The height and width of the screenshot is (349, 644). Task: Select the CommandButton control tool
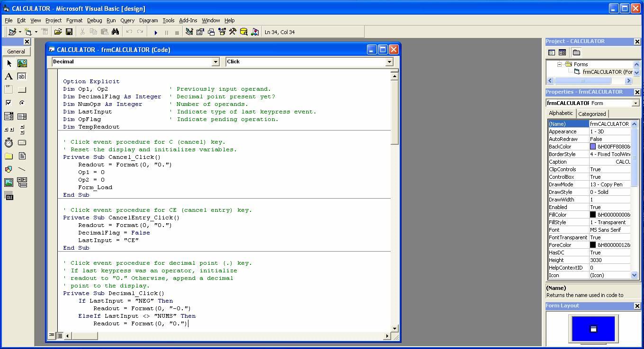(x=22, y=89)
